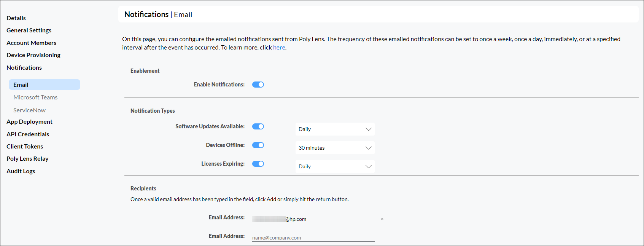This screenshot has height=246, width=644.
Task: Toggle Software Updates Available switch
Action: point(258,126)
